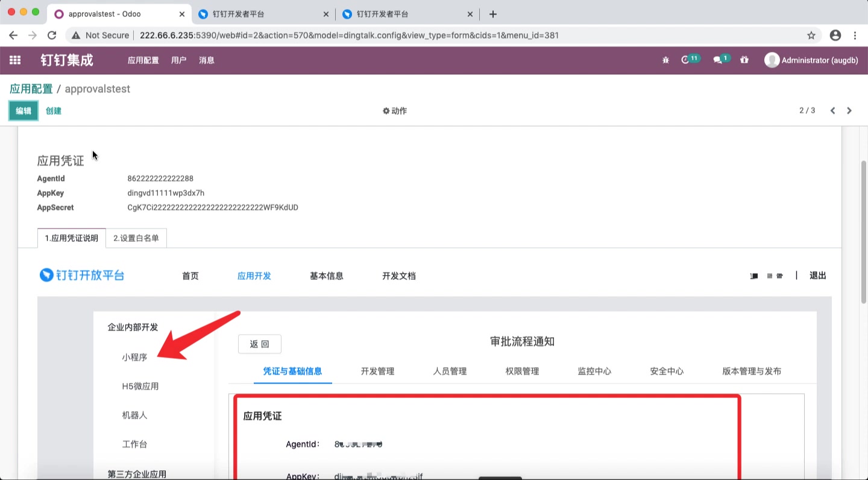The image size is (868, 480).
Task: Click the 返回 button
Action: (x=260, y=344)
